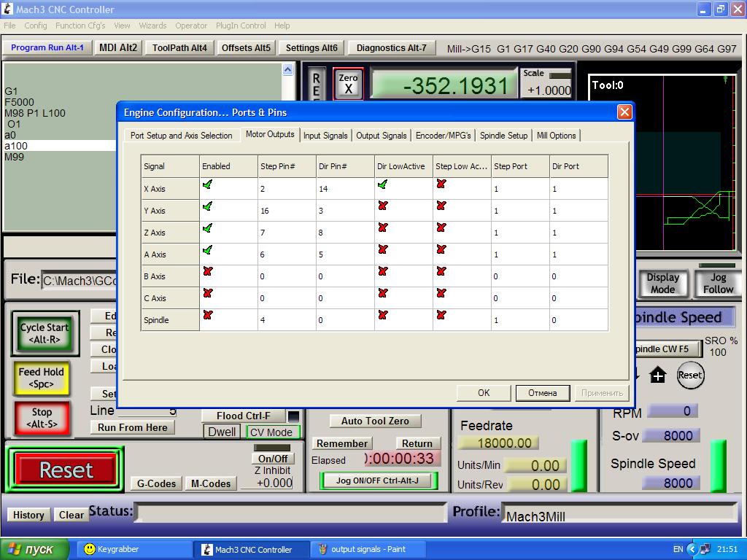This screenshot has width=747, height=560.
Task: Open the PlugIn Control menu
Action: (241, 26)
